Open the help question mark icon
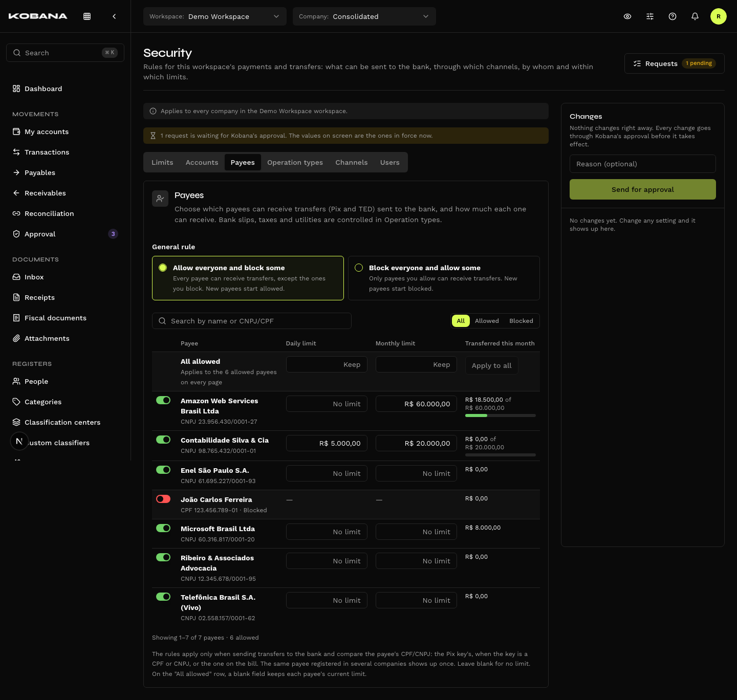Viewport: 737px width, 700px height. pos(673,16)
